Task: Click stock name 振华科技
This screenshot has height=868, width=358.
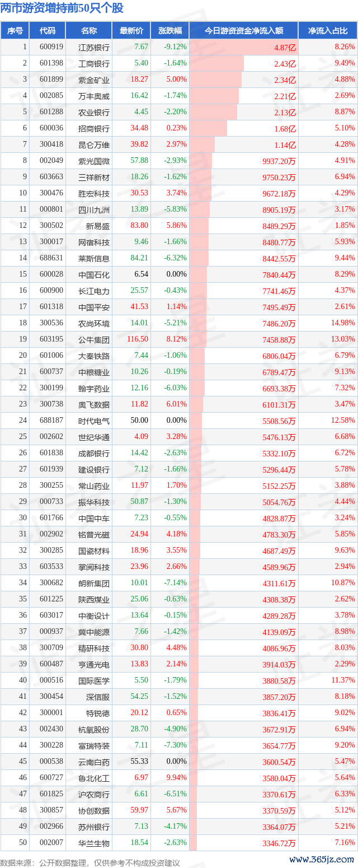Action: click(95, 502)
